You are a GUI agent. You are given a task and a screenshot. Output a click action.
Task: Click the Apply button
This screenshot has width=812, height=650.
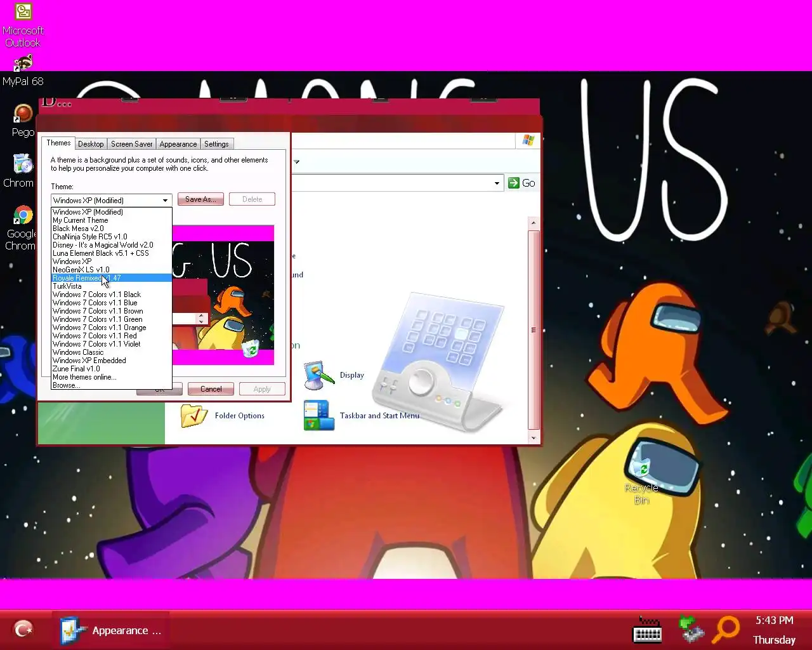click(x=262, y=389)
